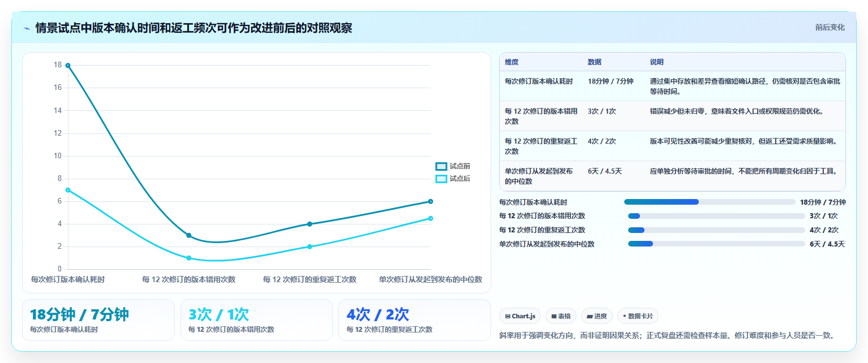868x363 pixels.
Task: Open the 3次 / 1次 stat card
Action: 256,320
